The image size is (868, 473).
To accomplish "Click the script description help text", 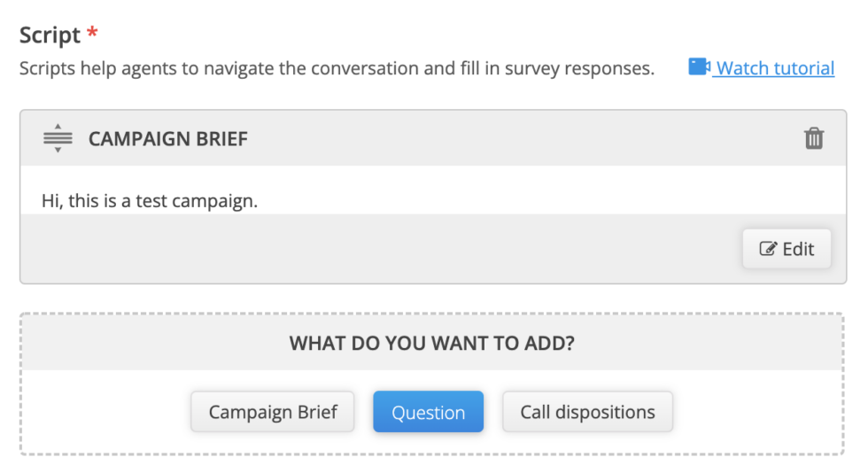I will point(337,68).
